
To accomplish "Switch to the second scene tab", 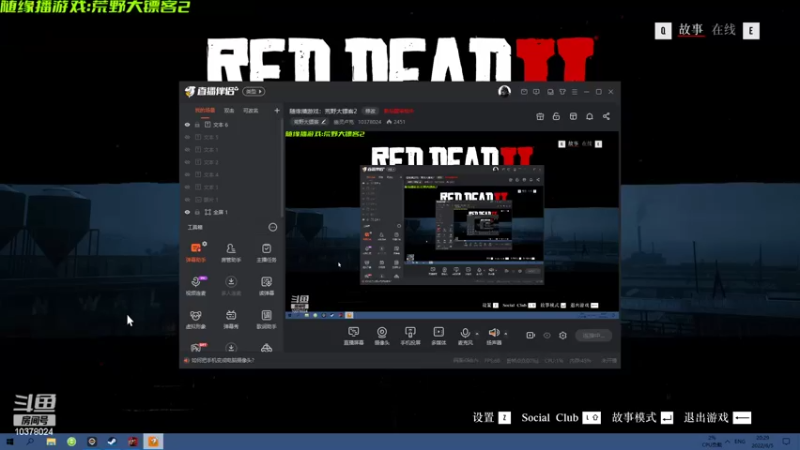I will tap(229, 111).
